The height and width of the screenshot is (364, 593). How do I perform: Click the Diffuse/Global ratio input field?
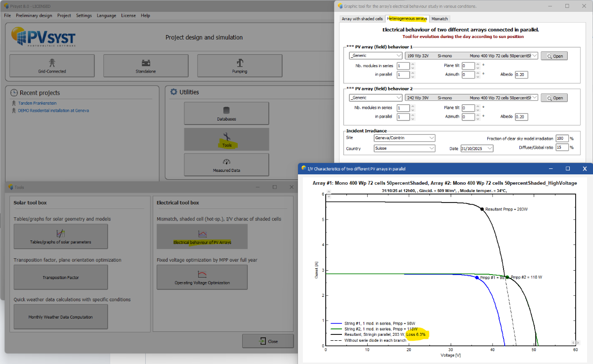tap(561, 147)
